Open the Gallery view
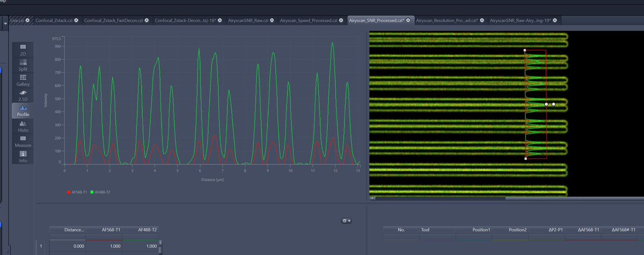This screenshot has width=644, height=255. click(24, 81)
